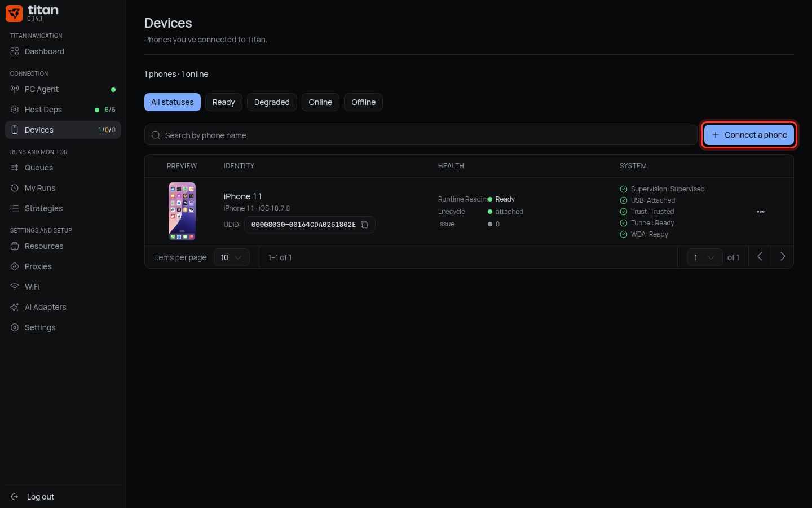Show only Offline phones
Viewport: 812px width, 508px height.
[x=363, y=102]
